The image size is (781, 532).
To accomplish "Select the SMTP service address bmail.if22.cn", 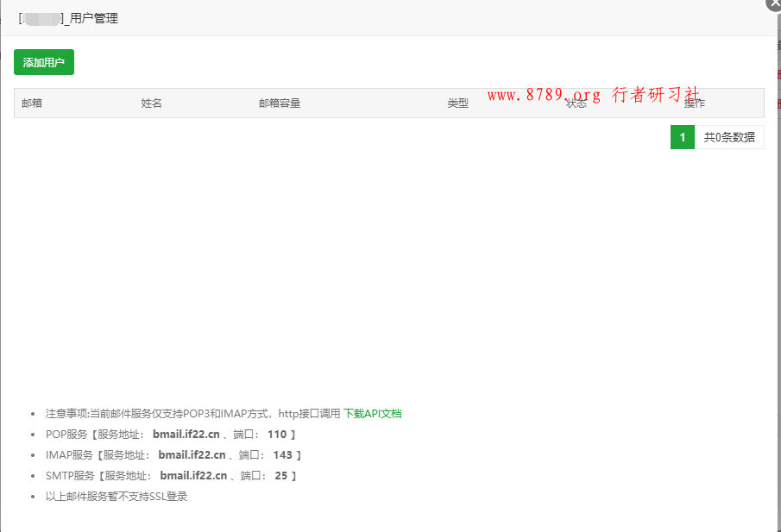I will tap(193, 476).
